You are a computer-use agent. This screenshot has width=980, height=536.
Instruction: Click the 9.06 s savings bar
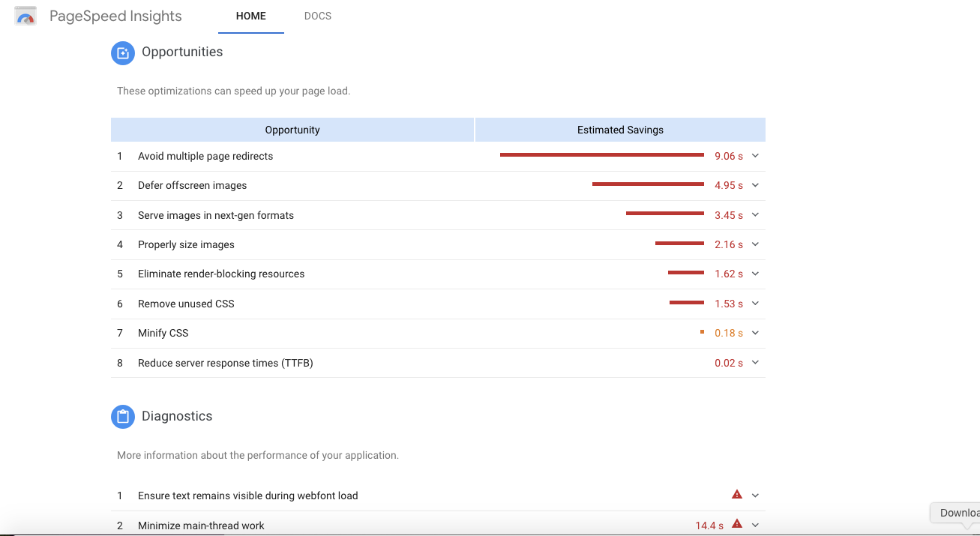(x=602, y=155)
